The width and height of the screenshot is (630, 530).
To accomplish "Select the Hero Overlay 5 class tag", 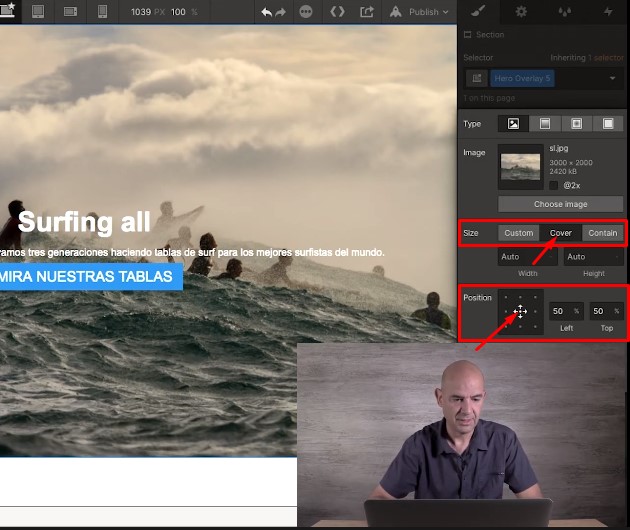I will tap(522, 78).
